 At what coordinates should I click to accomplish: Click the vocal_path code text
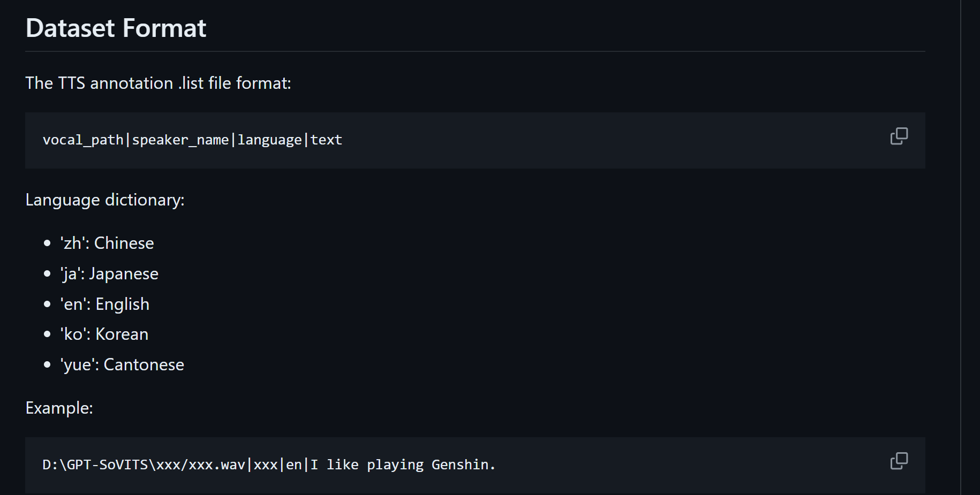[x=83, y=140]
